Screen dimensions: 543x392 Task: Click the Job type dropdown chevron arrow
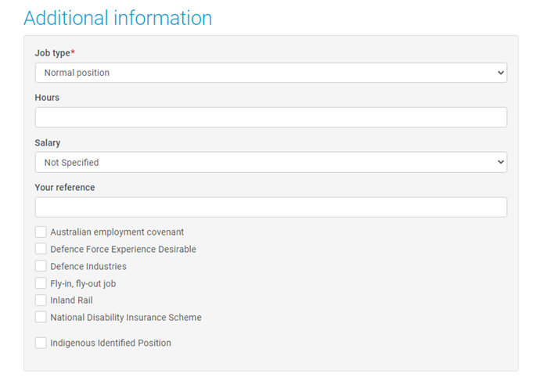(501, 73)
